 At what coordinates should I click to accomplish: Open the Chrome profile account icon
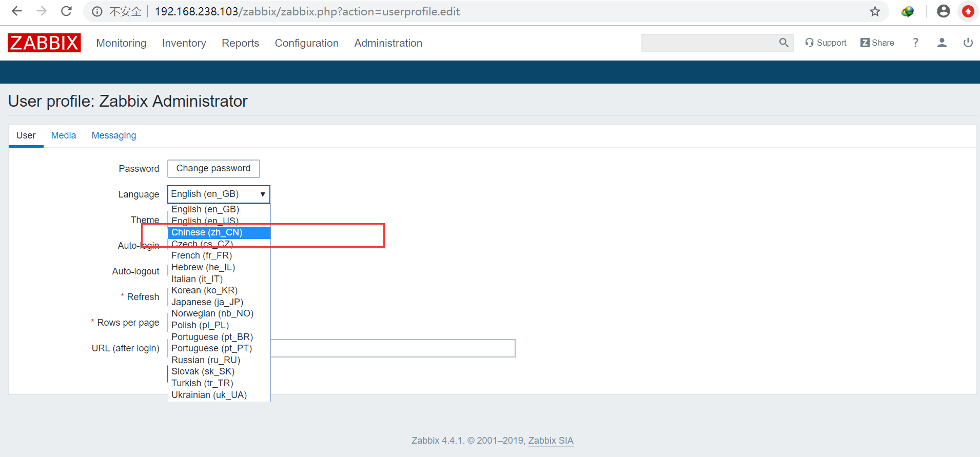[943, 11]
